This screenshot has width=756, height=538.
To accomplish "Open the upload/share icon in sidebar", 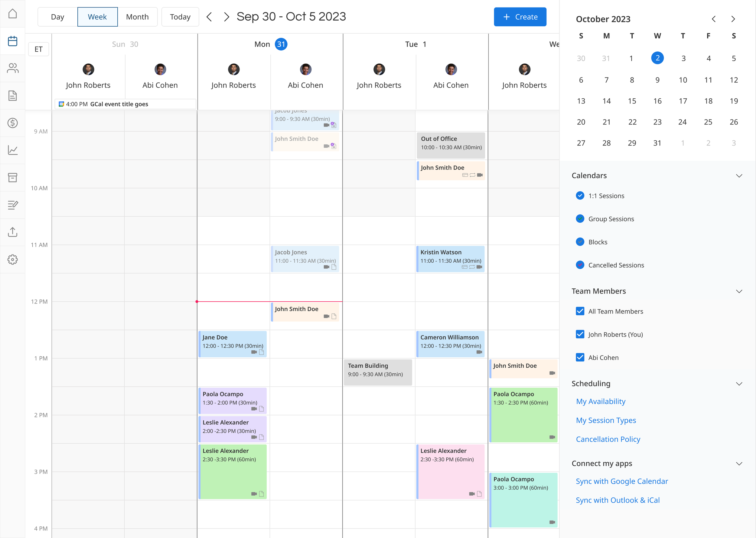I will [13, 232].
